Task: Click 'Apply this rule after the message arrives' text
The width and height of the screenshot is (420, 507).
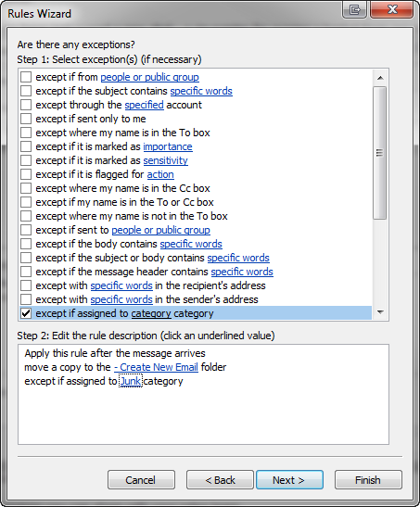Action: (115, 353)
